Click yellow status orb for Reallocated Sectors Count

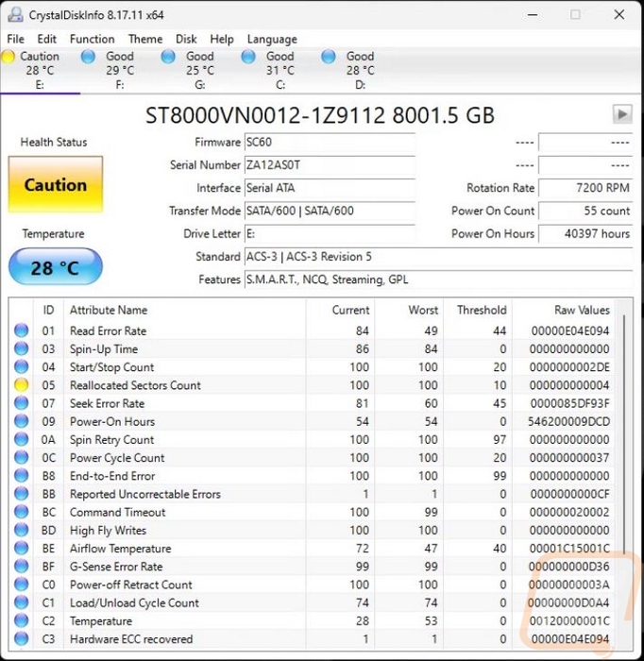coord(21,385)
